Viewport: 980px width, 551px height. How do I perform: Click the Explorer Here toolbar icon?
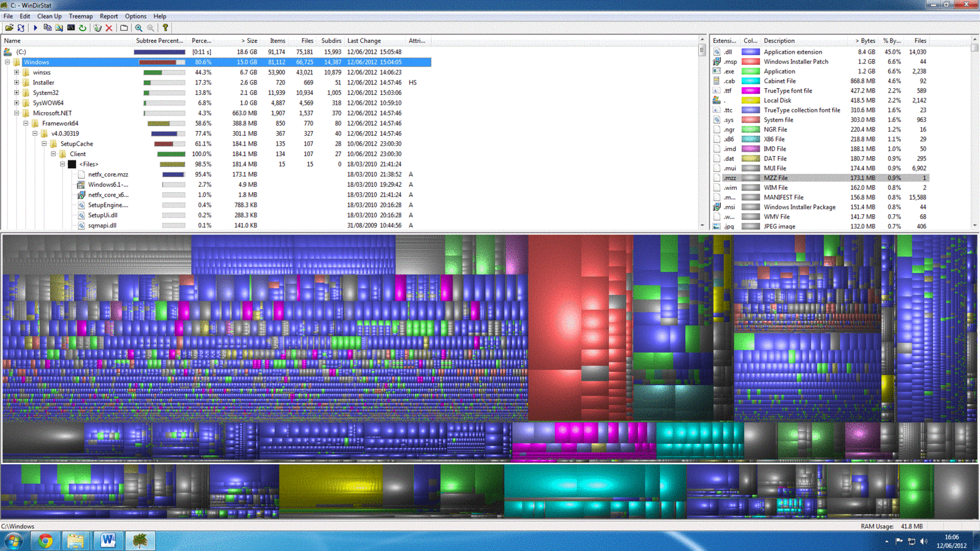[59, 28]
